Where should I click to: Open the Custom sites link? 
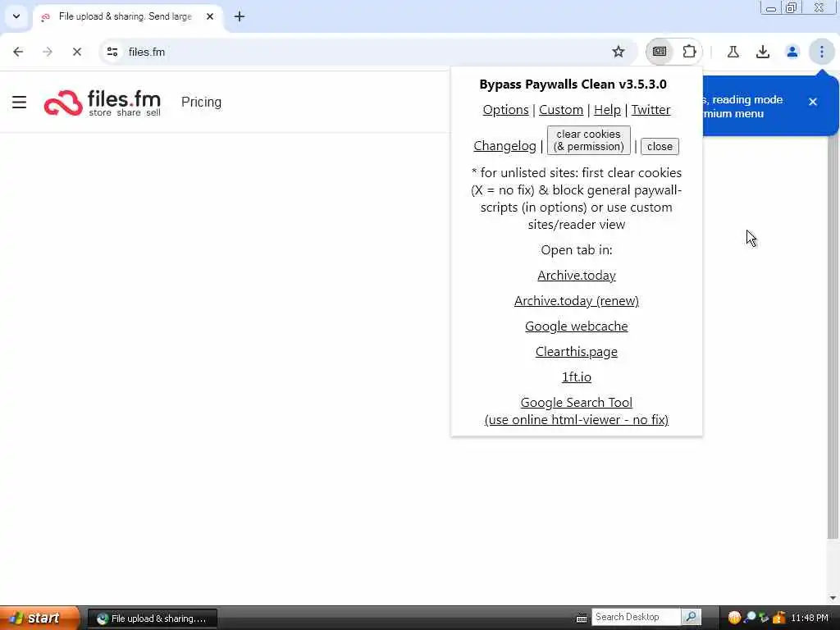[x=561, y=110]
